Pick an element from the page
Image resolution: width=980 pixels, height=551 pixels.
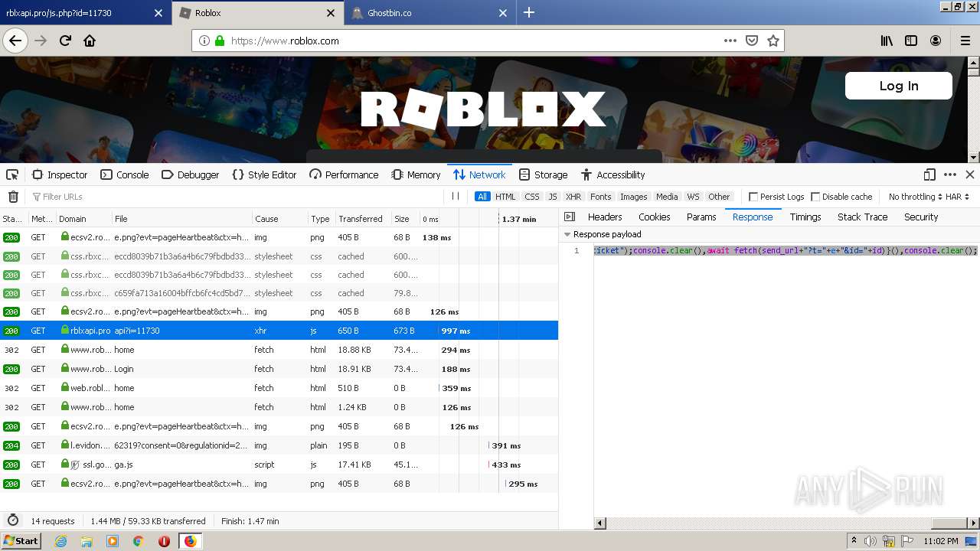click(12, 174)
